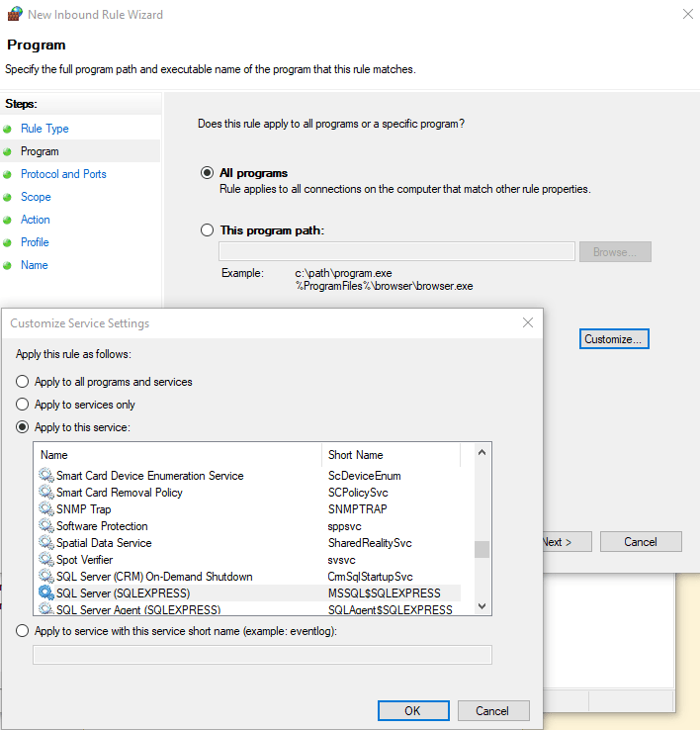This screenshot has width=700, height=730.
Task: Click Smart Card Device Enumeration Service icon
Action: point(46,476)
